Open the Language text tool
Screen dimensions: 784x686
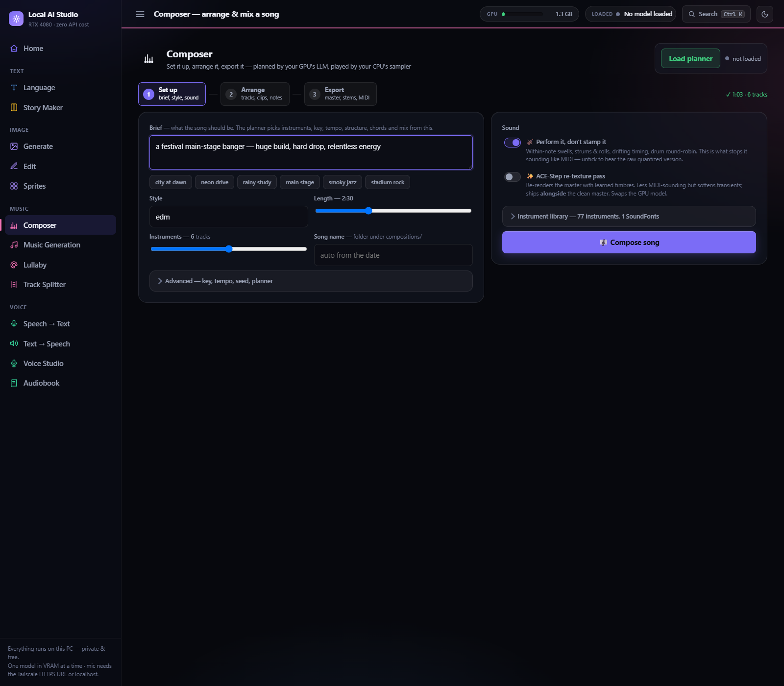[x=60, y=88]
